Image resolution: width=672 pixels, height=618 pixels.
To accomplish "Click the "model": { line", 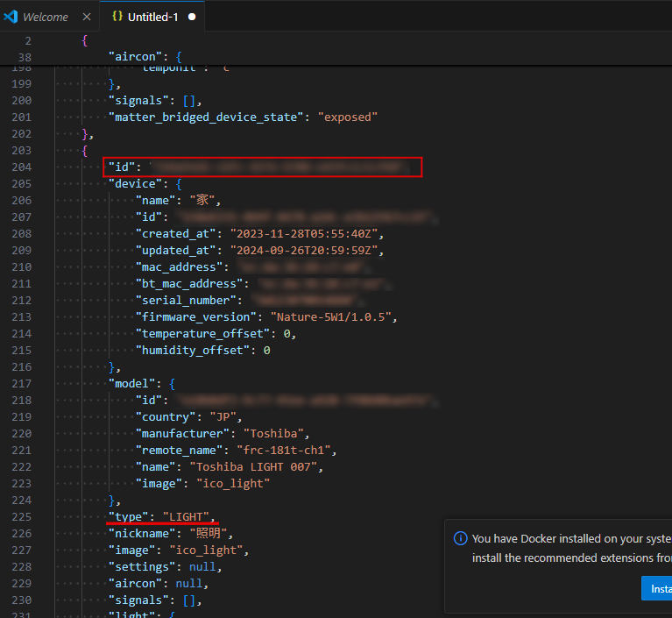I will [142, 383].
